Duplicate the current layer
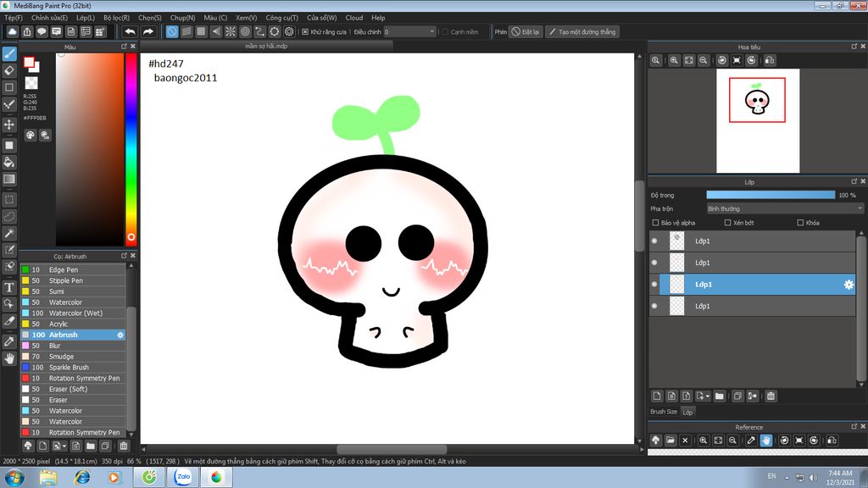This screenshot has width=868, height=488. click(737, 396)
